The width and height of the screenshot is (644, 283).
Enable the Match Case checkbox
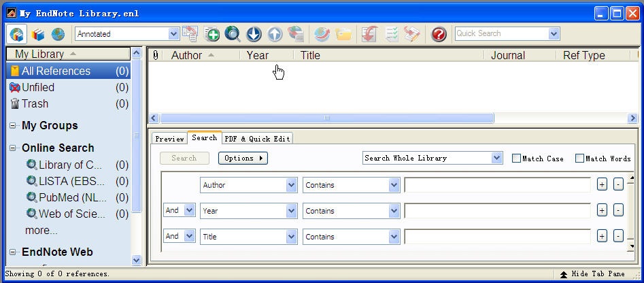coord(516,158)
